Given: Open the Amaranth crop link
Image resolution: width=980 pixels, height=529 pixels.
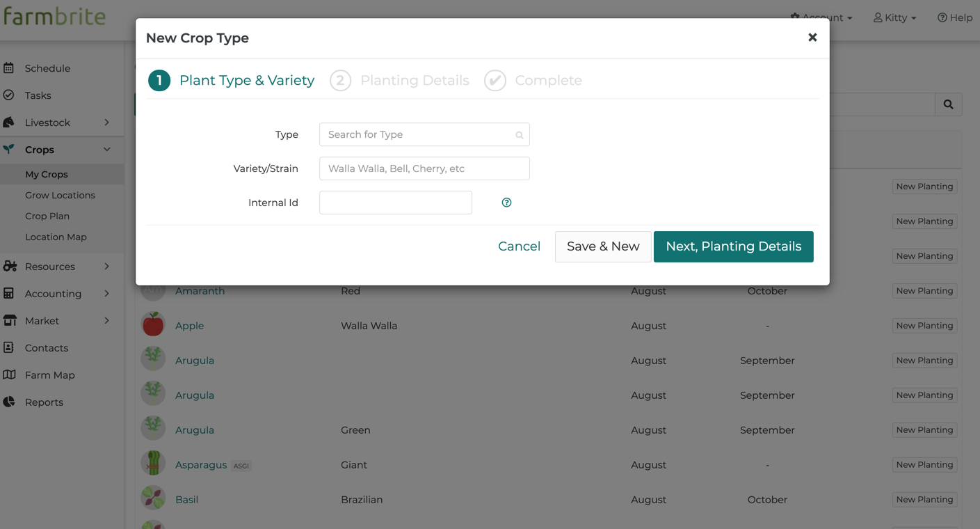Looking at the screenshot, I should pos(200,291).
